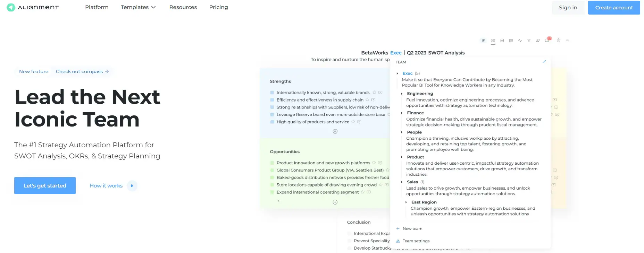644x253 pixels.
Task: Click the 'Create account' button
Action: coord(614,8)
